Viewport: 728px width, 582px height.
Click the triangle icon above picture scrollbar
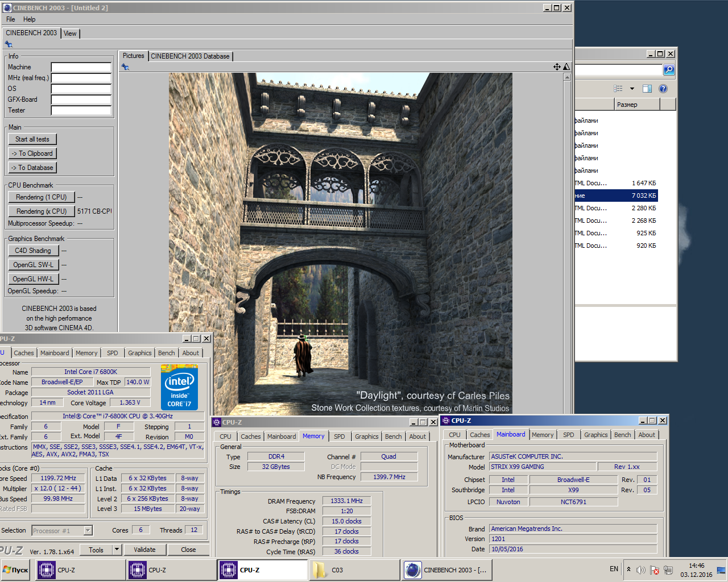566,67
